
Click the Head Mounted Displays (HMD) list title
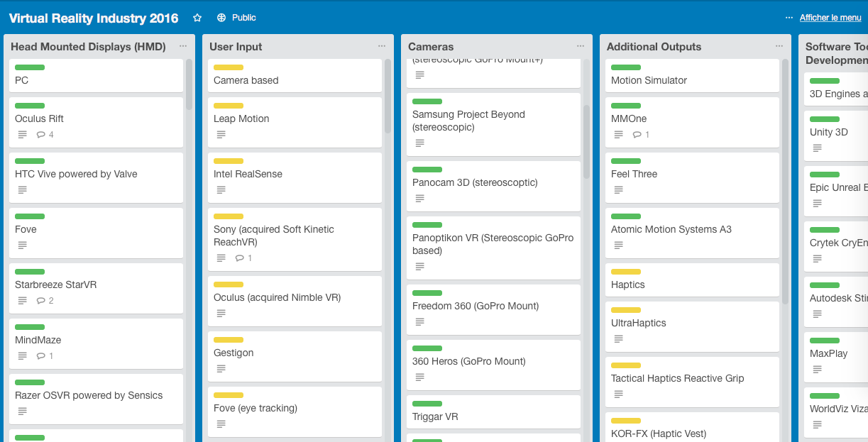(88, 47)
